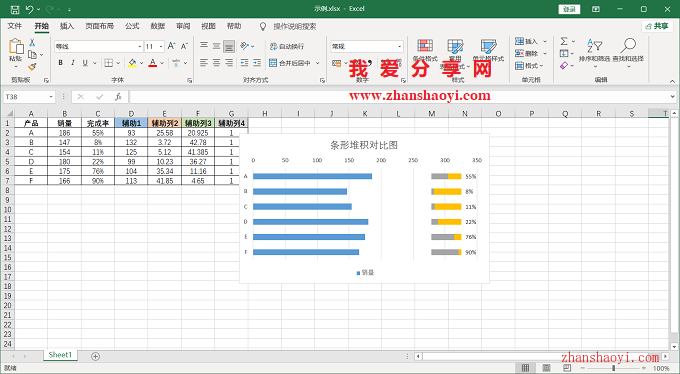680x374 pixels.
Task: Decrease font size with the smaller A icon
Action: pos(184,46)
